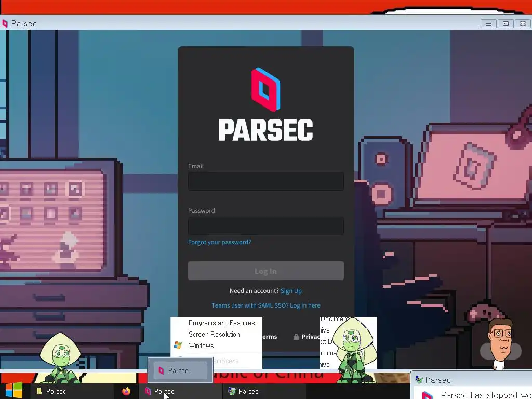Minimize the Parsec window
This screenshot has width=532, height=399.
click(x=488, y=24)
